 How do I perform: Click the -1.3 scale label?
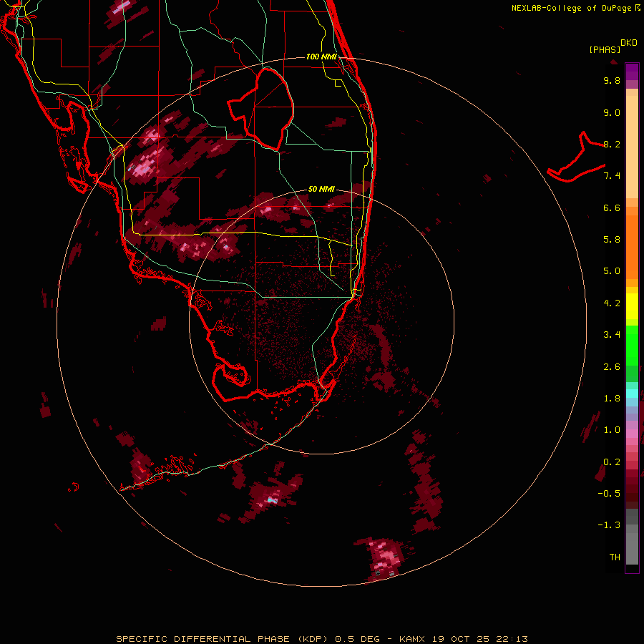click(x=609, y=525)
